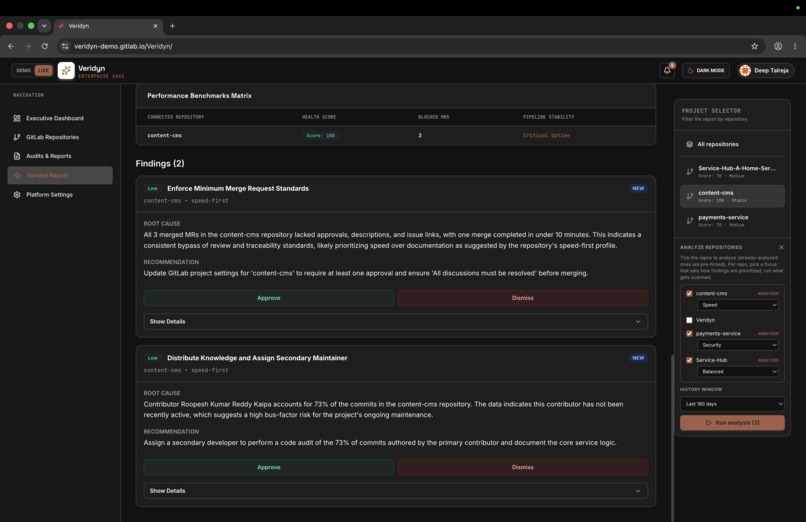
Task: Expand Show Details for Enforce Minimum Merge finding
Action: pos(395,322)
